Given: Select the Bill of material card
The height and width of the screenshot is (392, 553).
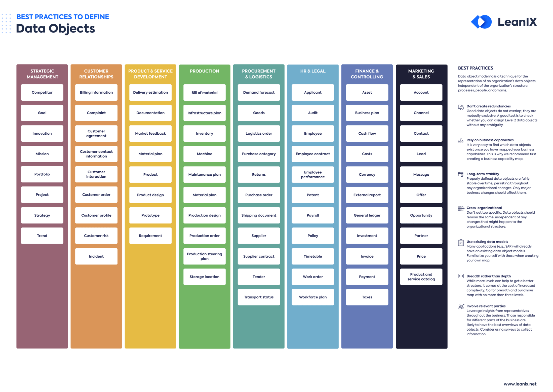Looking at the screenshot, I should tap(204, 92).
